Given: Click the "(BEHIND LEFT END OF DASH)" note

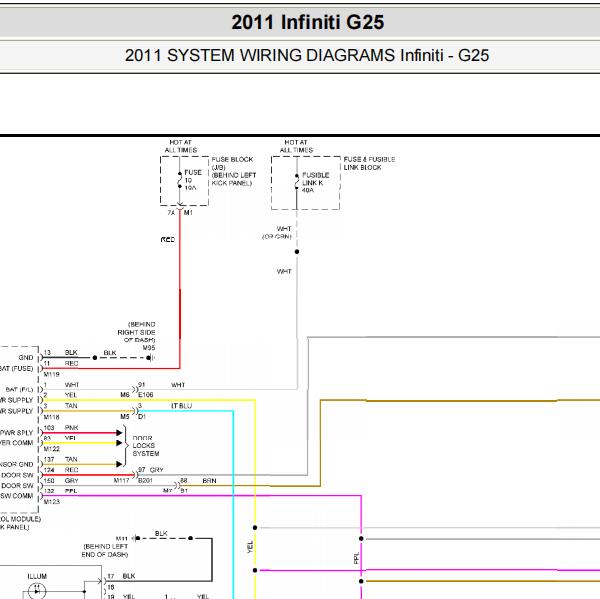Looking at the screenshot, I should pos(105,550).
